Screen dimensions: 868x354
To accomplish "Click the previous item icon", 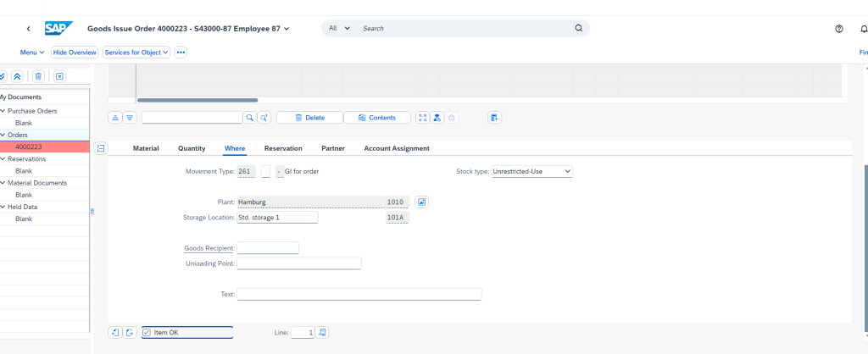I will click(115, 333).
